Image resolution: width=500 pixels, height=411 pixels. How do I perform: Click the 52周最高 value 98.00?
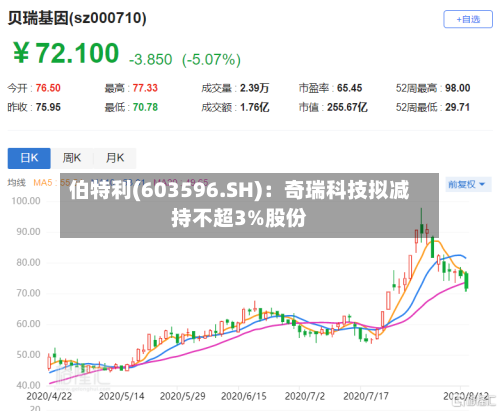(x=458, y=88)
